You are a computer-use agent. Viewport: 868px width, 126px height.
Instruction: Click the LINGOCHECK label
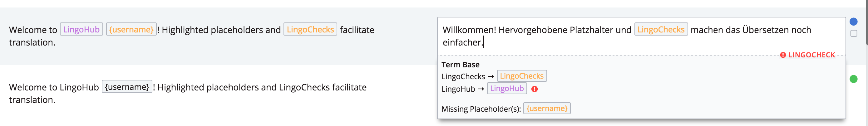[x=811, y=55]
